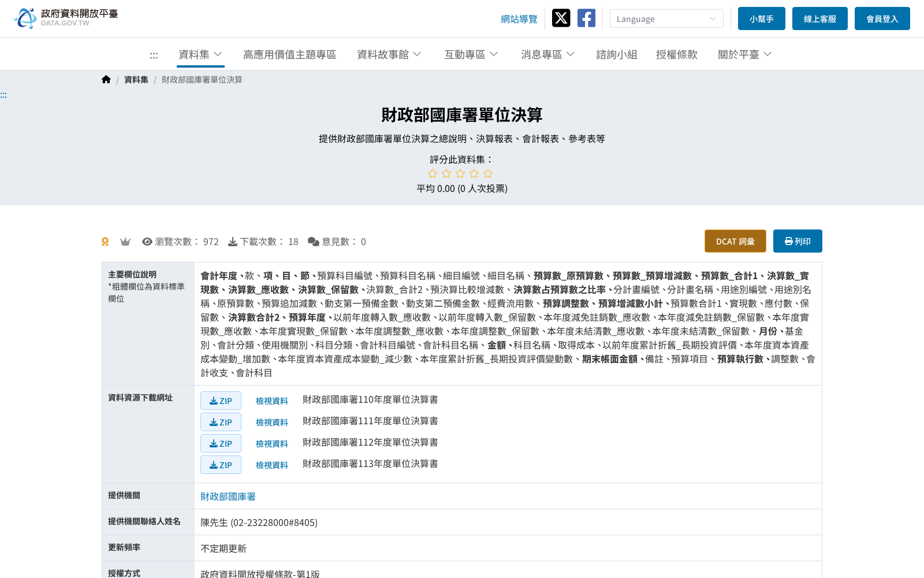
Task: Click the 列印 print button
Action: tap(798, 241)
